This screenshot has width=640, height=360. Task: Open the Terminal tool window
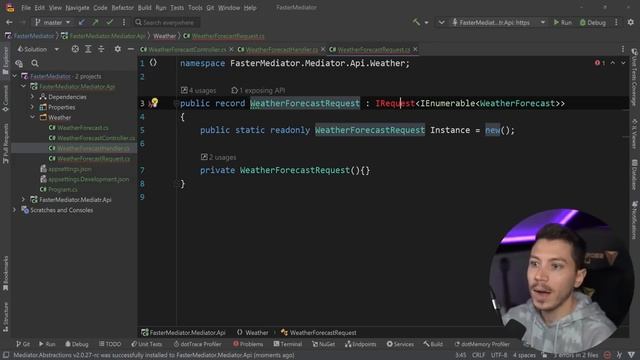pos(287,344)
